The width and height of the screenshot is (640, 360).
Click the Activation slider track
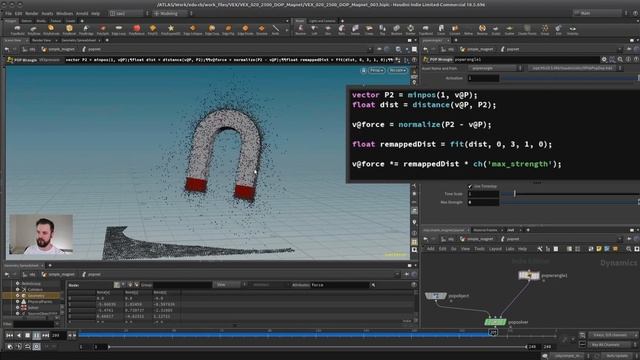coord(570,78)
